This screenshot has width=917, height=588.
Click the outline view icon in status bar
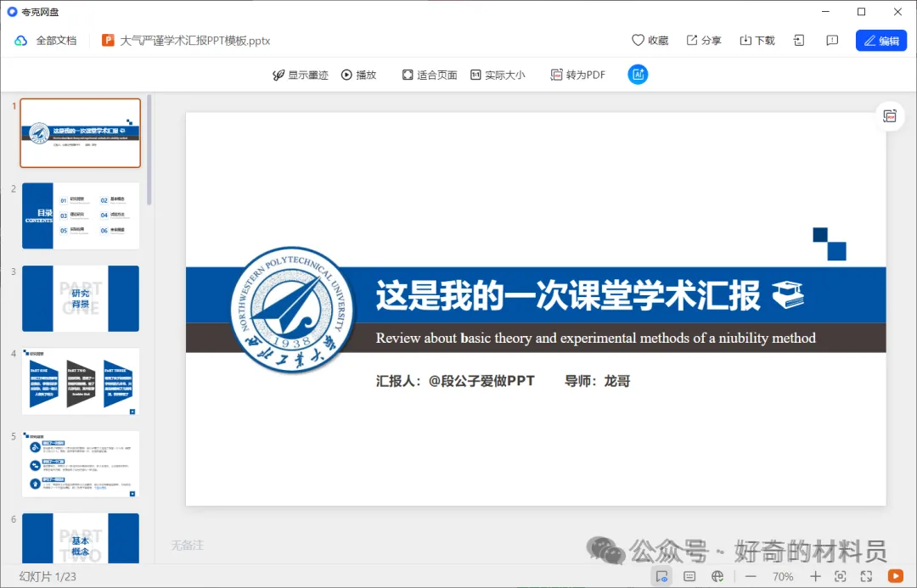coord(689,576)
